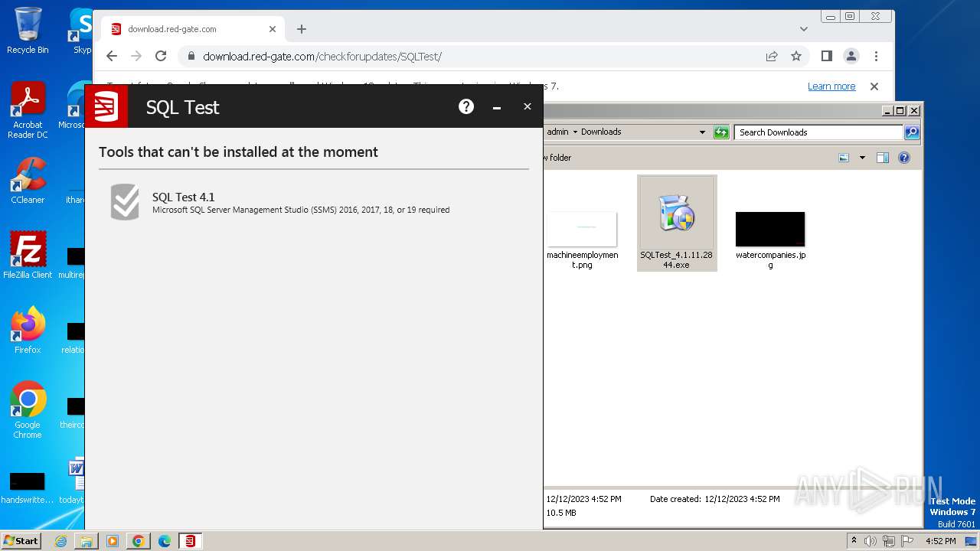
Task: Open Google Chrome desktop shortcut
Action: (28, 410)
